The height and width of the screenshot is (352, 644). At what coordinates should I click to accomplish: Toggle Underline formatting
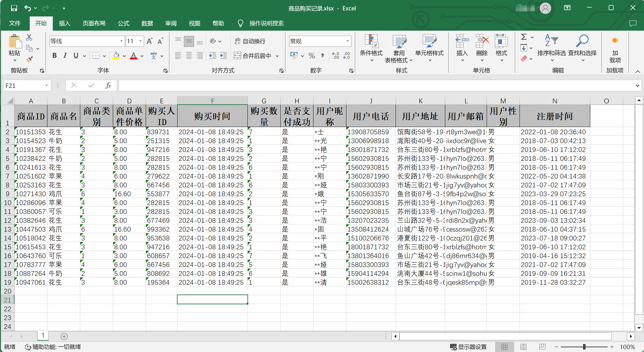click(x=76, y=56)
